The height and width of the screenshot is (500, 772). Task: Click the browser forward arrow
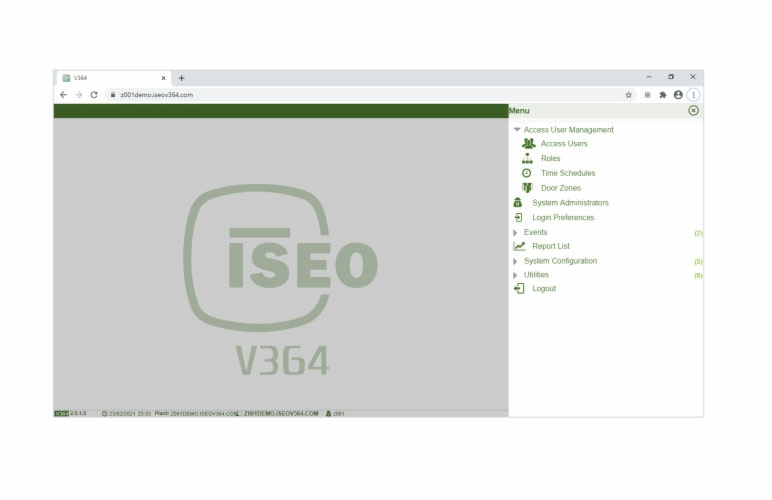(x=79, y=94)
